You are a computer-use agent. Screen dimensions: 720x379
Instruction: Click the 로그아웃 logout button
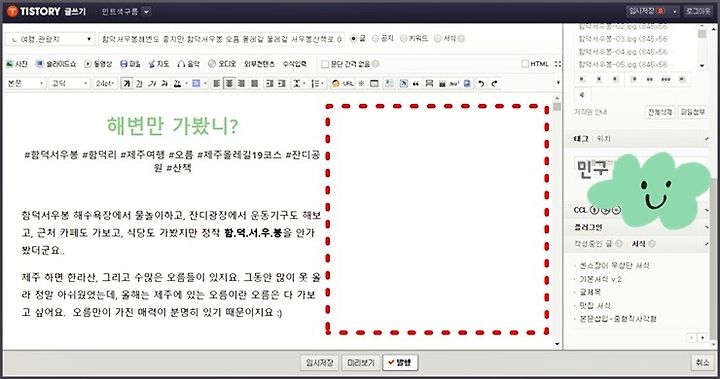click(698, 11)
